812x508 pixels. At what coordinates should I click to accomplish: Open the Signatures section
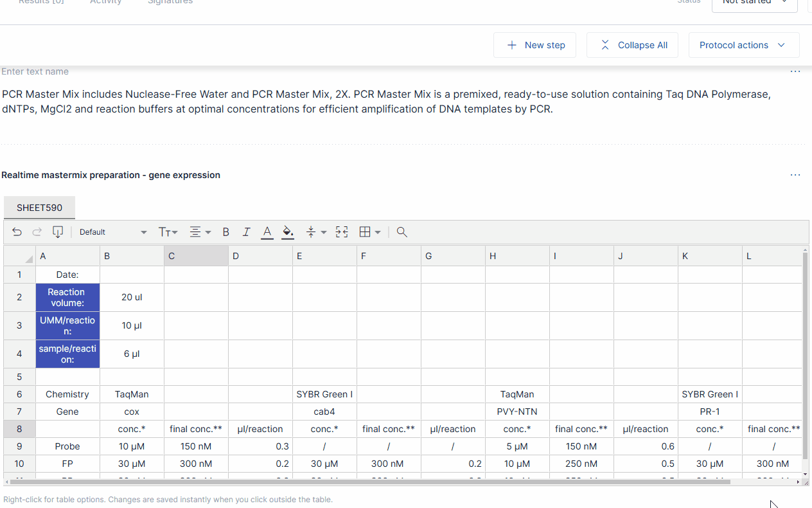[170, 3]
